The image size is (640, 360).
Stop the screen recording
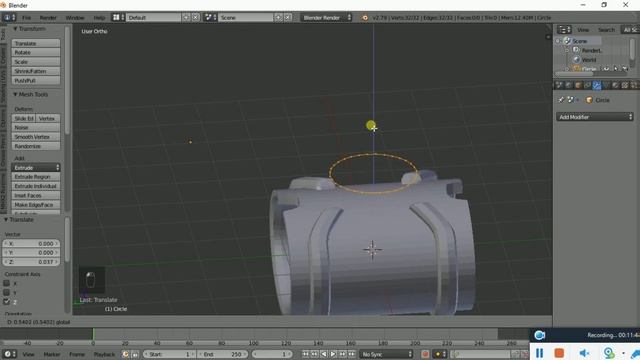click(x=559, y=353)
